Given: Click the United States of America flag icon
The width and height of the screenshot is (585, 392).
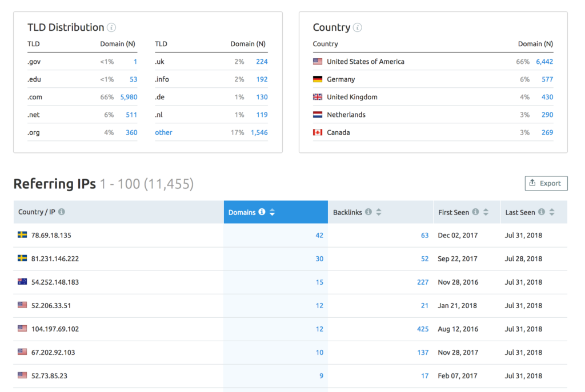Looking at the screenshot, I should pos(318,61).
